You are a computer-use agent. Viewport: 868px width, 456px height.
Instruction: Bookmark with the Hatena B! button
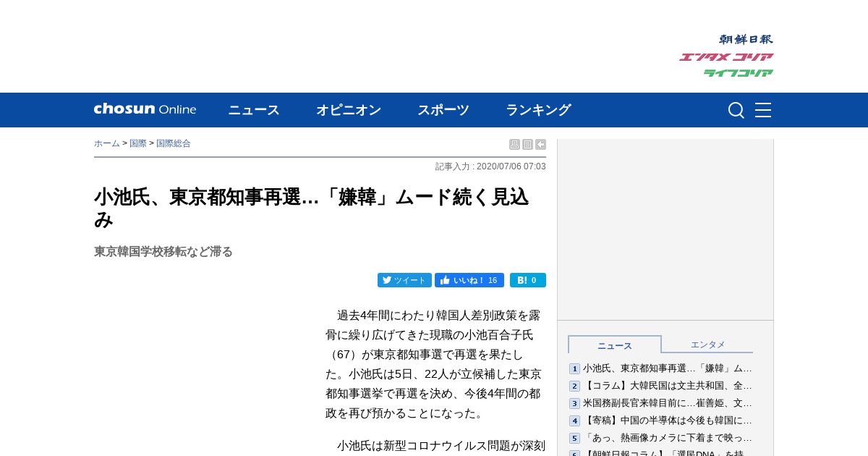pos(528,280)
